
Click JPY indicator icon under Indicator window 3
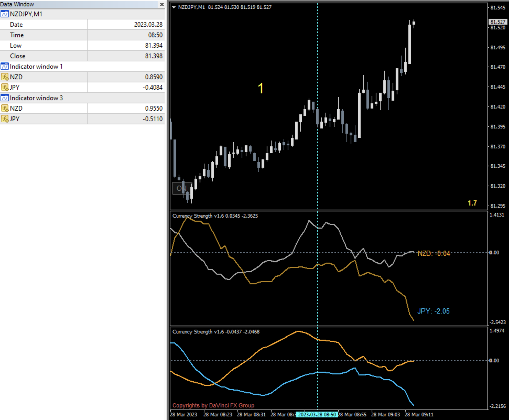point(5,119)
